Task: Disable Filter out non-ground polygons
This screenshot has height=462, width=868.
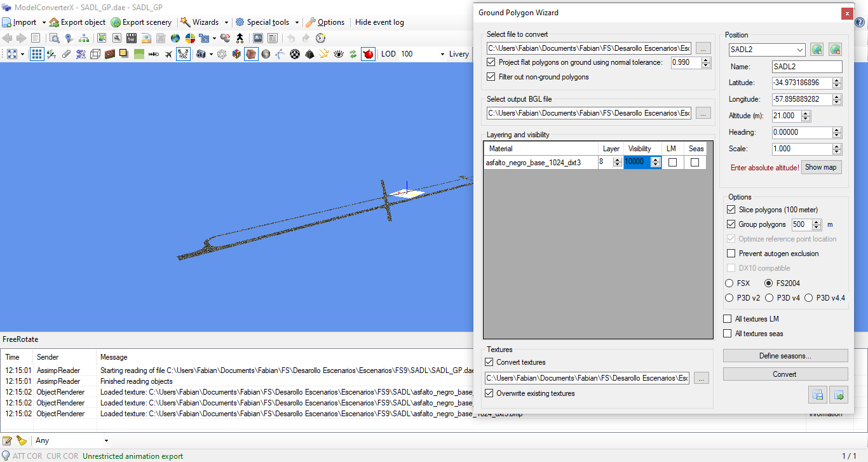Action: pos(491,77)
